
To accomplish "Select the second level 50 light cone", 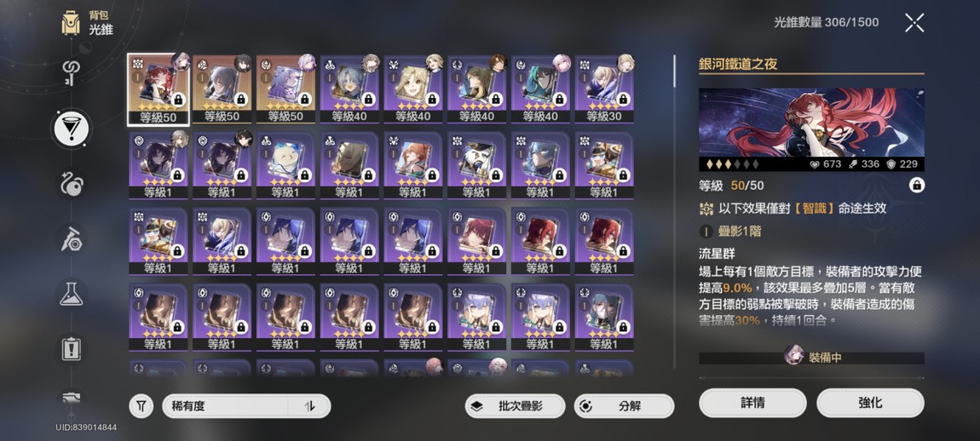I will point(222,89).
